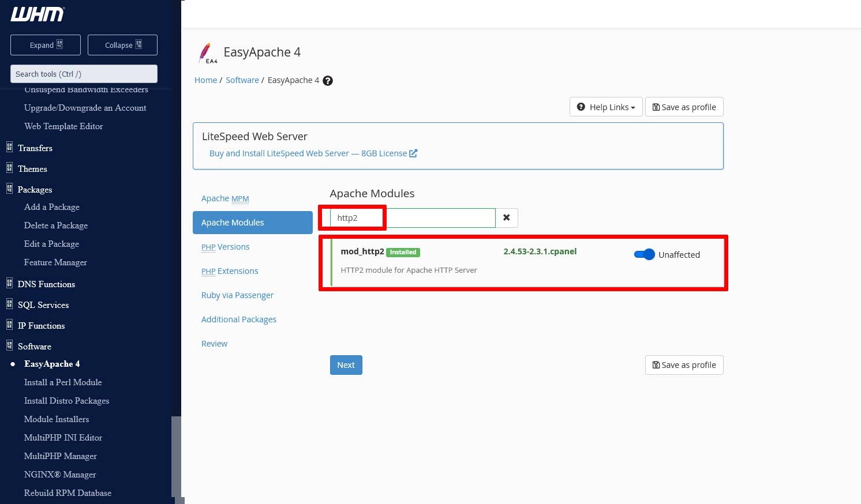This screenshot has width=861, height=504.
Task: Open the Review tab
Action: pyautogui.click(x=214, y=344)
